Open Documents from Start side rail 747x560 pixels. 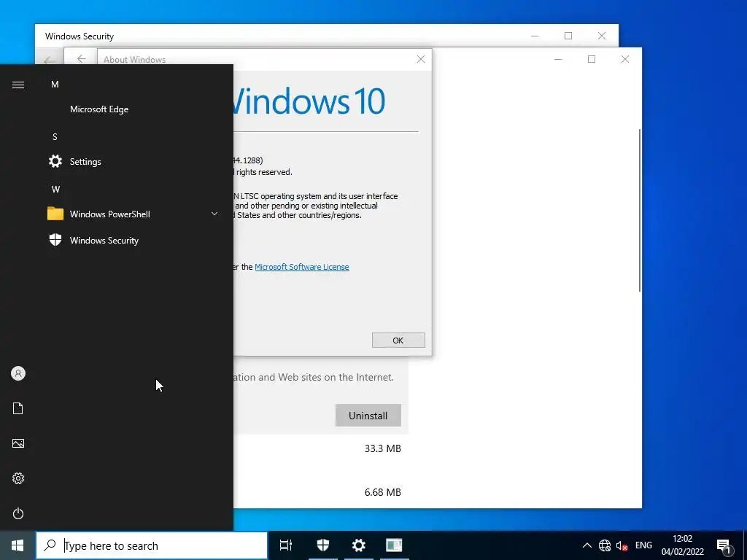click(18, 408)
